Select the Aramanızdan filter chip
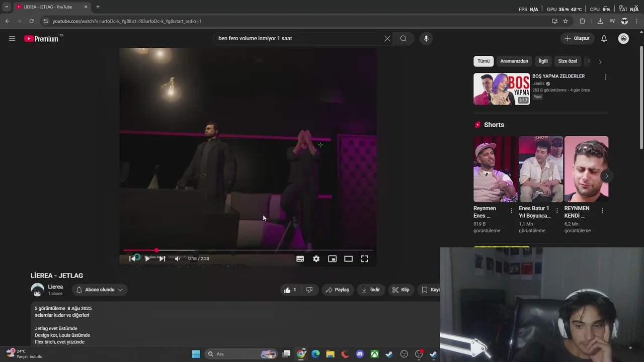This screenshot has width=644, height=362. (x=514, y=61)
